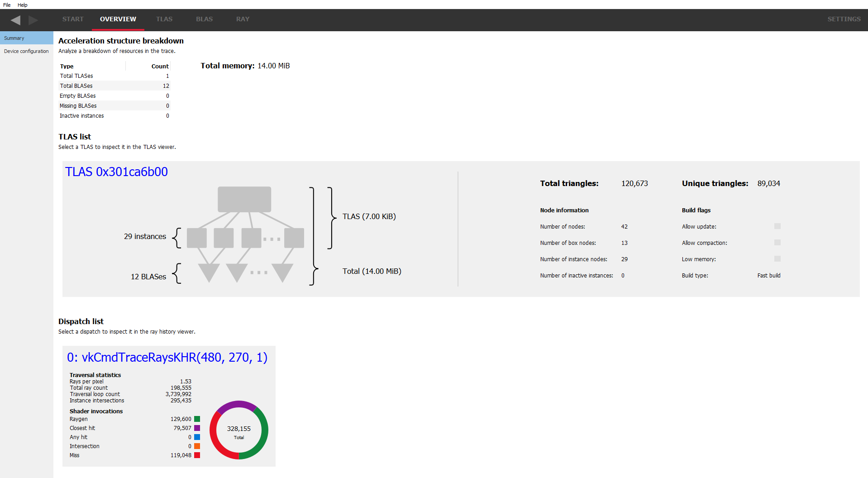Click the Number of box nodes value 13
868x478 pixels.
(624, 243)
